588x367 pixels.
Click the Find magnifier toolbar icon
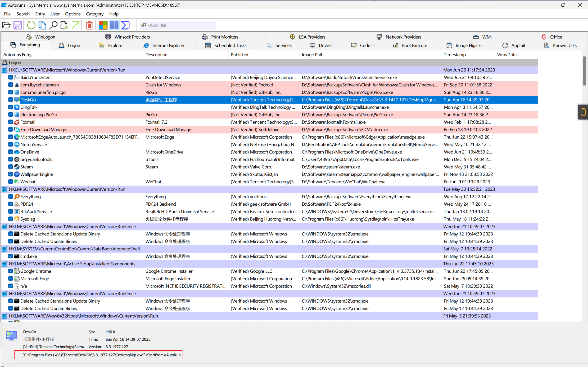coord(53,25)
